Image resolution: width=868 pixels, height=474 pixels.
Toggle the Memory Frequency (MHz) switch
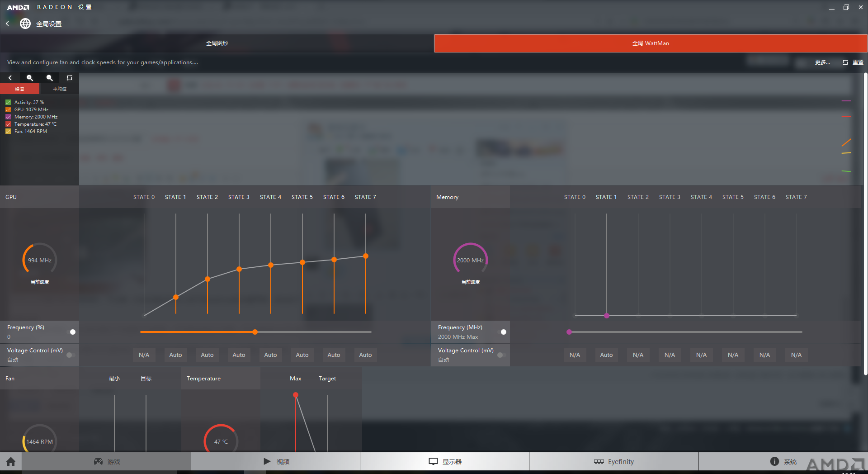pyautogui.click(x=501, y=332)
